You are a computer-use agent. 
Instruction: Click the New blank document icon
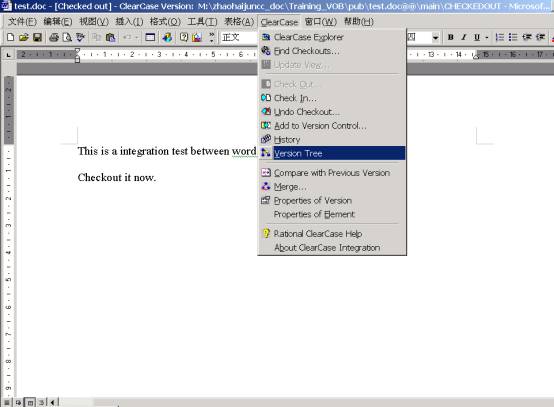point(10,37)
